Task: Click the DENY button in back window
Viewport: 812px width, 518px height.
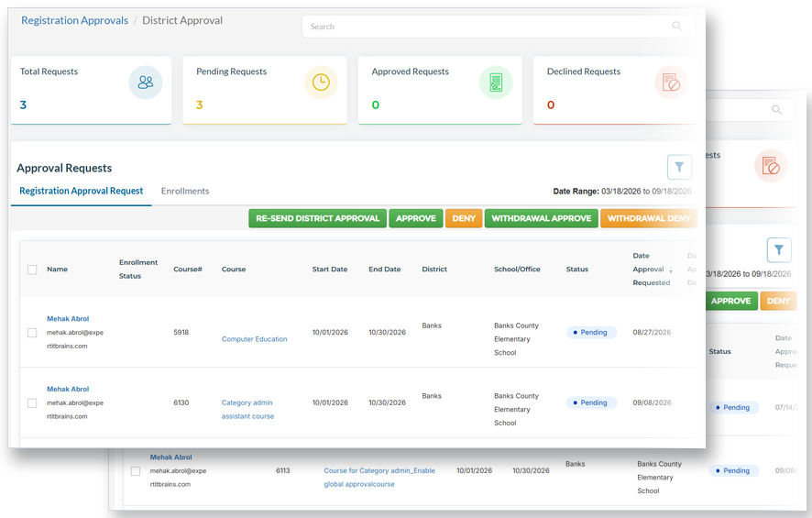Action: [x=778, y=301]
